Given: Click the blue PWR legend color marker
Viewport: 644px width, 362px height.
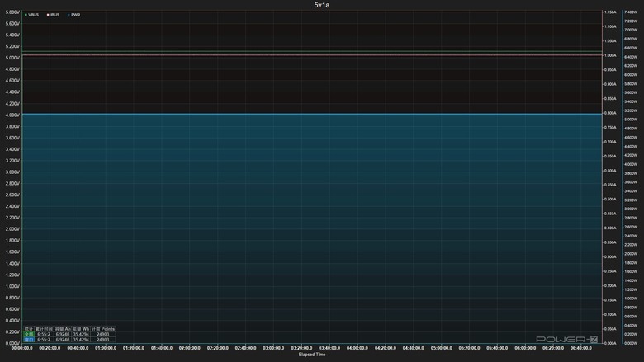Looking at the screenshot, I should coord(69,15).
